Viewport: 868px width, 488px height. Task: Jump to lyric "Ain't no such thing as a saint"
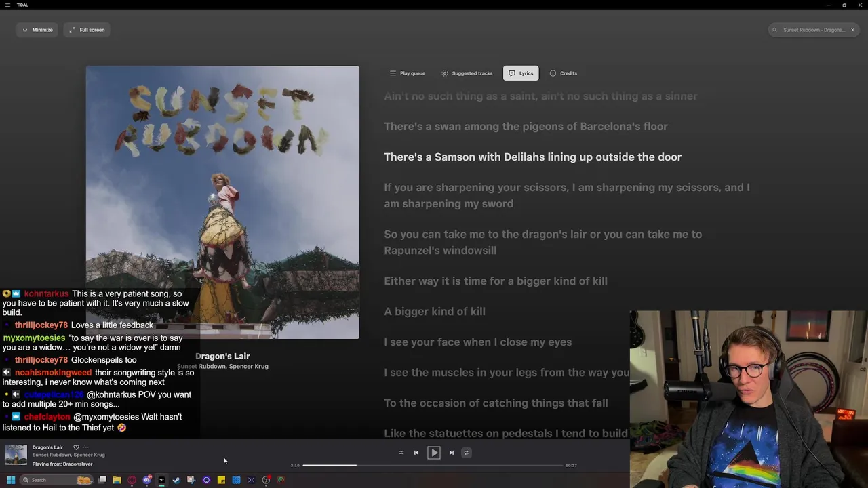coord(540,96)
